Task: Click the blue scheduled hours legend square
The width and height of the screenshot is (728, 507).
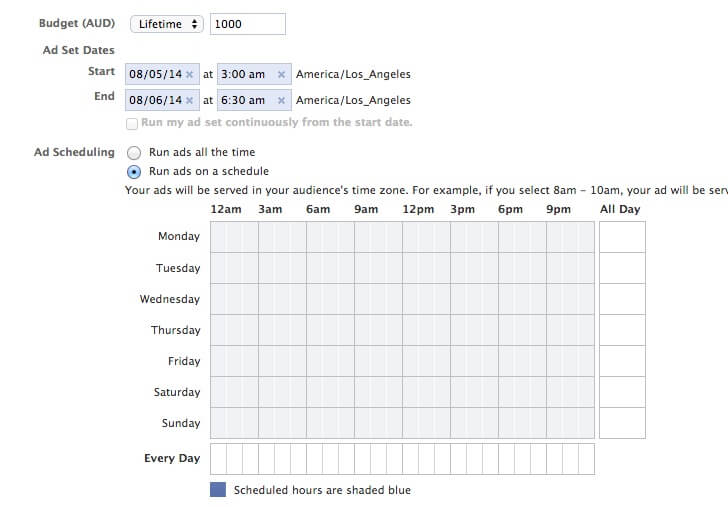Action: 218,490
